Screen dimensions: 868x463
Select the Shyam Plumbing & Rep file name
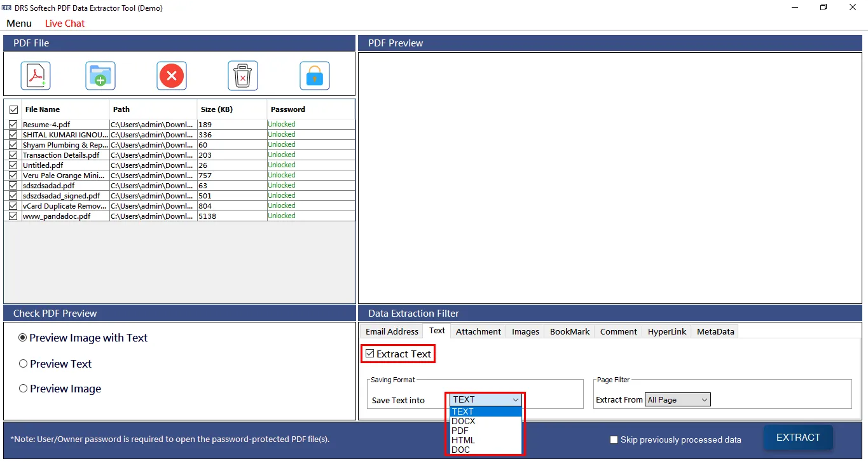65,145
